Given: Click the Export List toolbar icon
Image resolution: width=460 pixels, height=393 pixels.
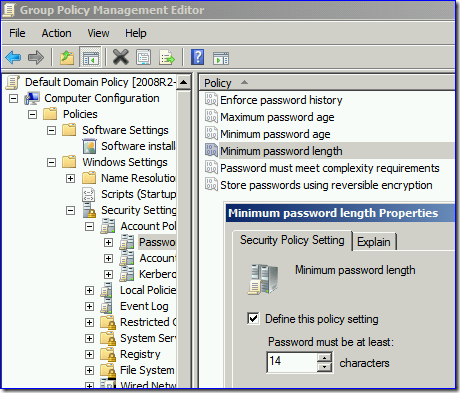Looking at the screenshot, I should coord(167,57).
